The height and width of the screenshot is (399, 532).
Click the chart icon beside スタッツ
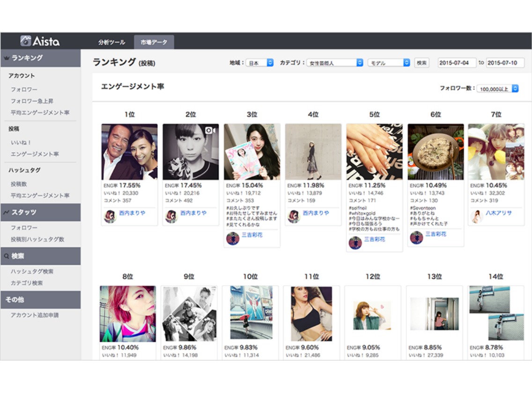(x=7, y=213)
